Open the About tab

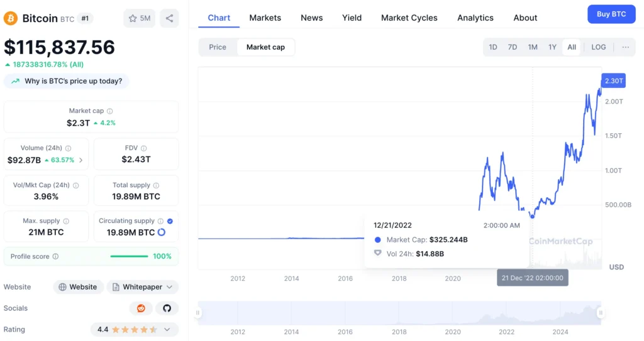pos(525,18)
